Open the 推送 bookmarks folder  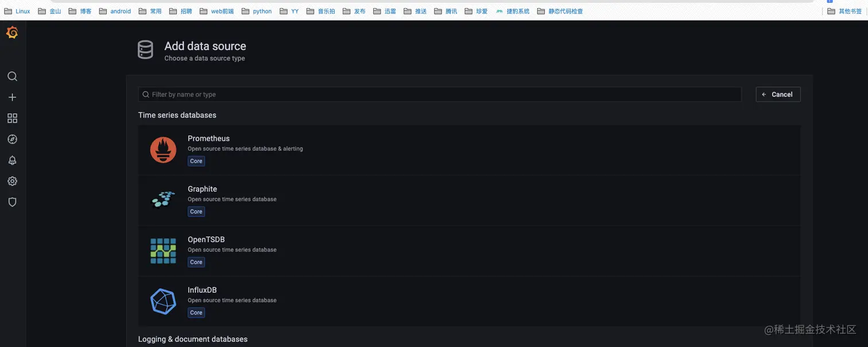pyautogui.click(x=415, y=11)
